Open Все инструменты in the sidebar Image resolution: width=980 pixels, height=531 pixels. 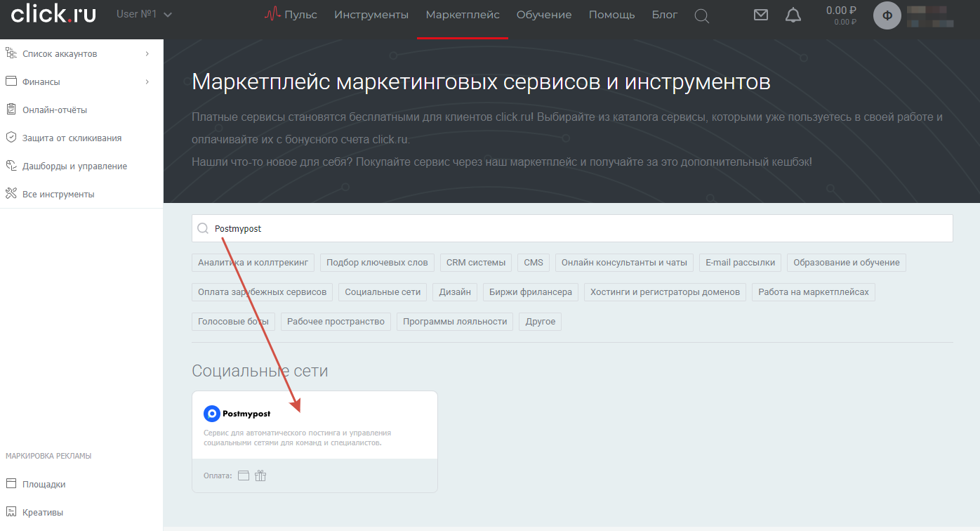[58, 194]
